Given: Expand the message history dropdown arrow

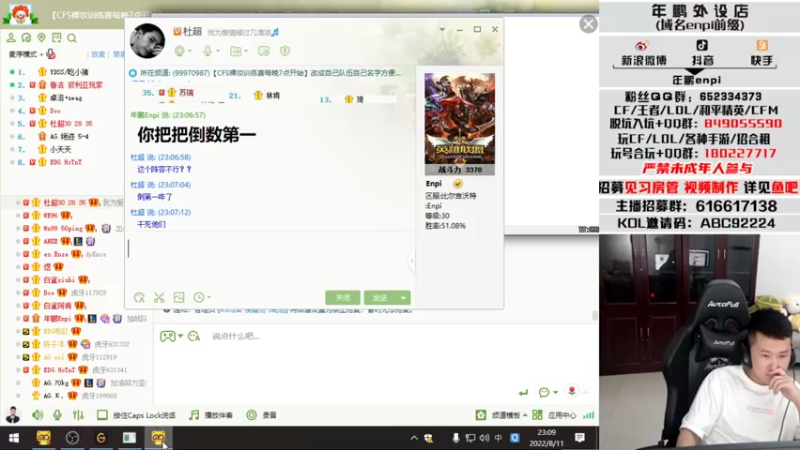Looking at the screenshot, I should pyautogui.click(x=209, y=297).
